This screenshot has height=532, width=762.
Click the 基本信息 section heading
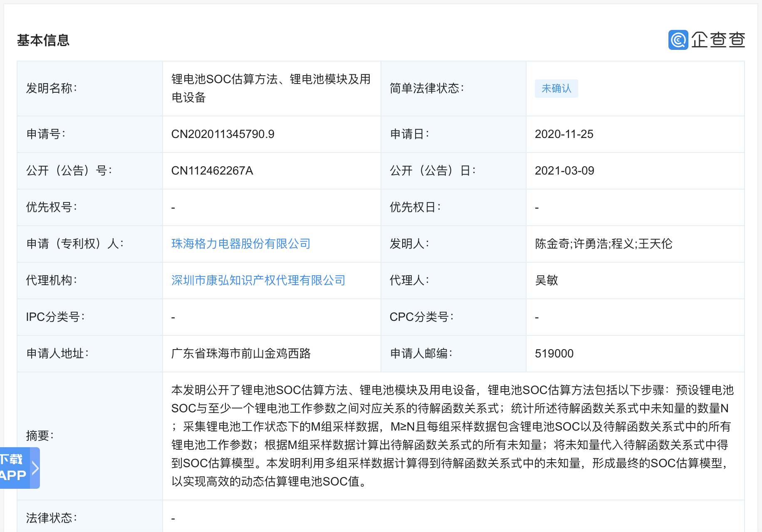(x=43, y=40)
